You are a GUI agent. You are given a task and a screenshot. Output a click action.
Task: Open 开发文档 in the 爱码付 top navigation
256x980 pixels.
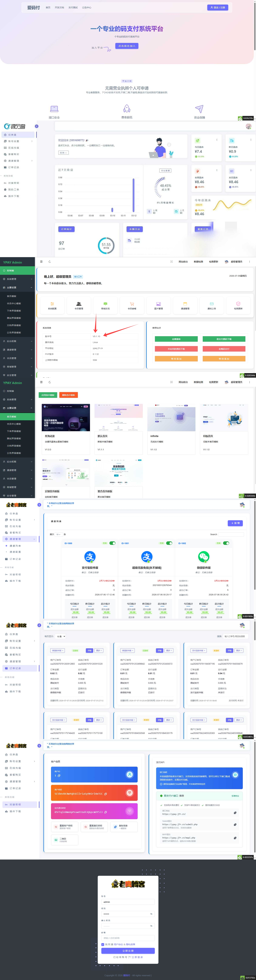point(59,7)
